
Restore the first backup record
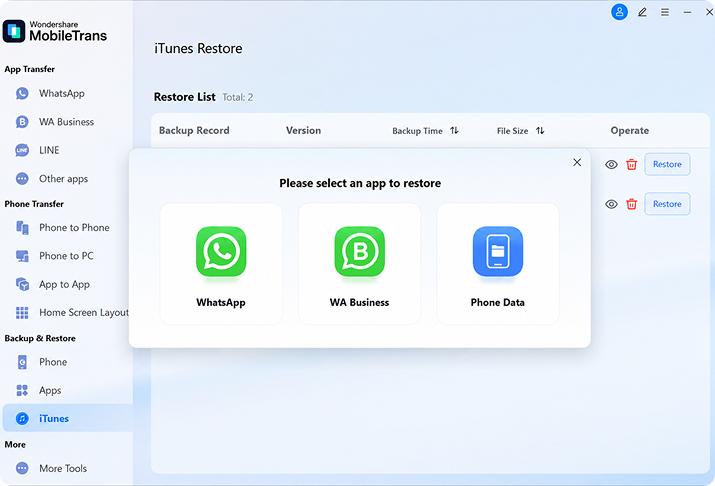tap(667, 164)
